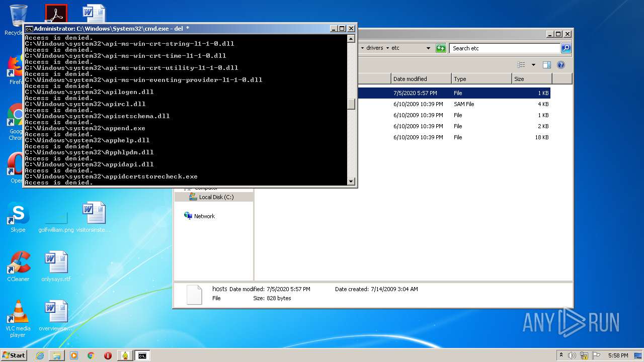Select the drivers breadcrumb segment

pyautogui.click(x=375, y=48)
